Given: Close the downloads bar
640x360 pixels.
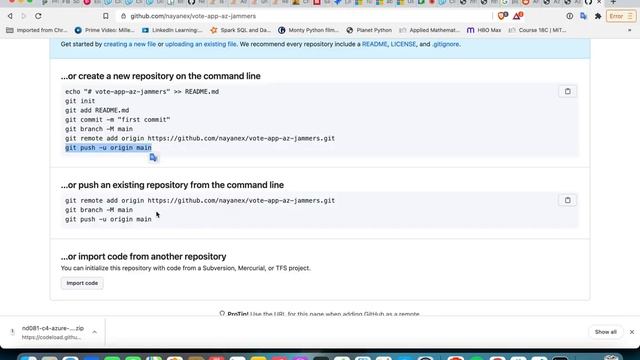Looking at the screenshot, I should pos(632,332).
